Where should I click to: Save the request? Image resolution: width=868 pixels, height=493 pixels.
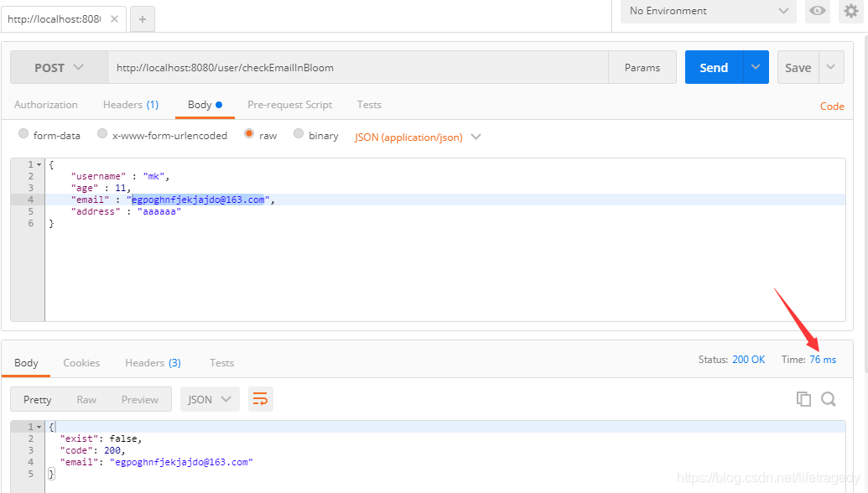[798, 68]
